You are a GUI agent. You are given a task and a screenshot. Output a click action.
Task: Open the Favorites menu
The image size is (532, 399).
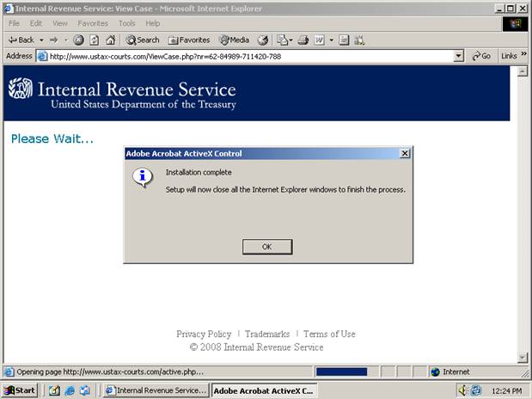93,23
